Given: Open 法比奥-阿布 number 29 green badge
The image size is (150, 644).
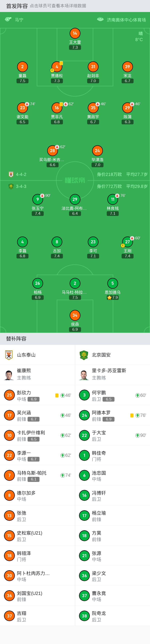Looking at the screenshot, I should pos(75,199).
